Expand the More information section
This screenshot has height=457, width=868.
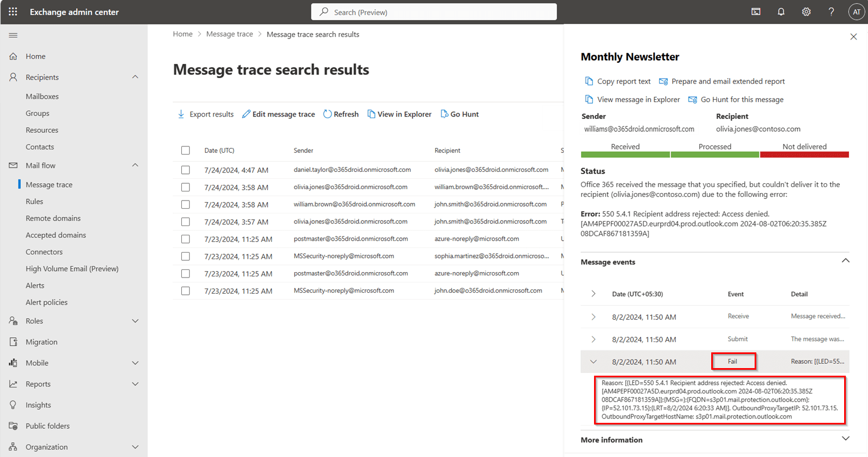click(845, 439)
